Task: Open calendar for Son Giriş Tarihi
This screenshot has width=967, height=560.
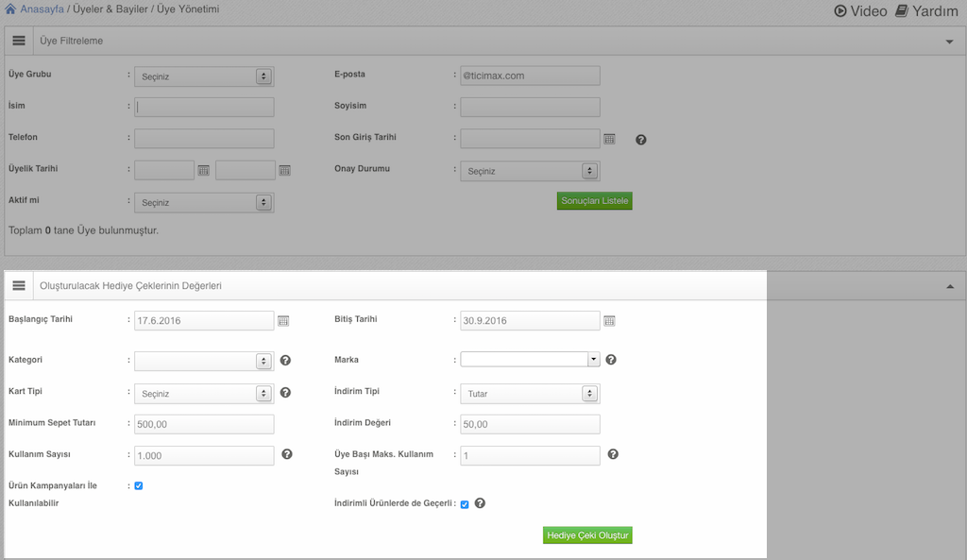Action: pyautogui.click(x=609, y=139)
